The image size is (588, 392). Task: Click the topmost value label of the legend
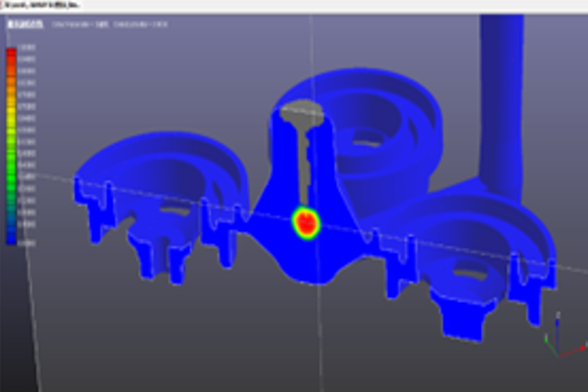pos(27,48)
